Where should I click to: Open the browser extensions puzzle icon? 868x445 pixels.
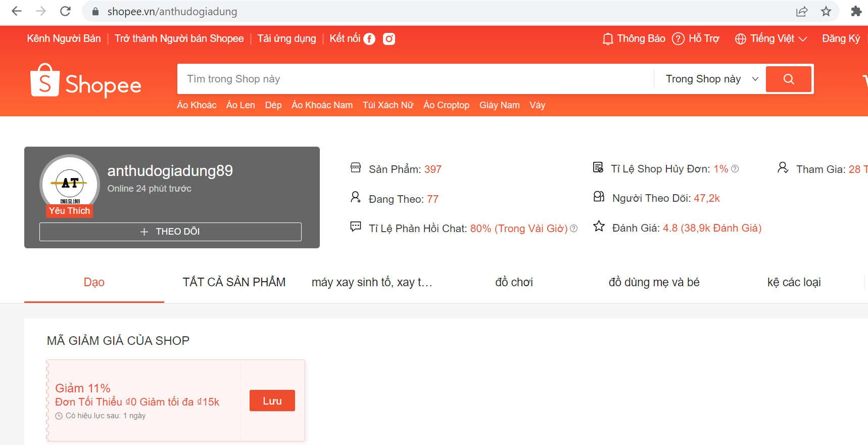point(856,11)
